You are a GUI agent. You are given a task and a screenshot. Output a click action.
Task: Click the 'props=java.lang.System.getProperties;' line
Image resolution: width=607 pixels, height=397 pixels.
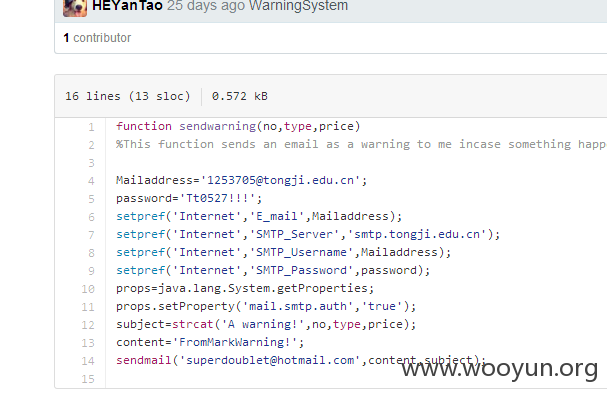[245, 288]
